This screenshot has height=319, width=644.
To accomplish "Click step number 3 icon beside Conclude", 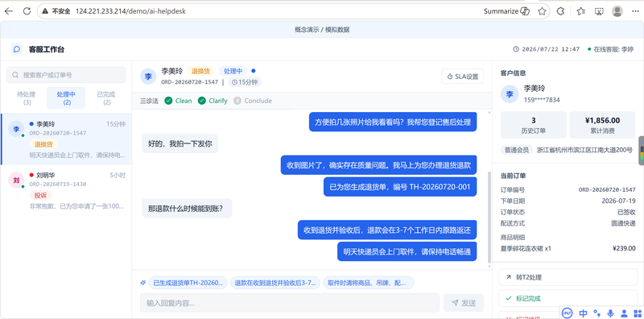I will click(237, 101).
